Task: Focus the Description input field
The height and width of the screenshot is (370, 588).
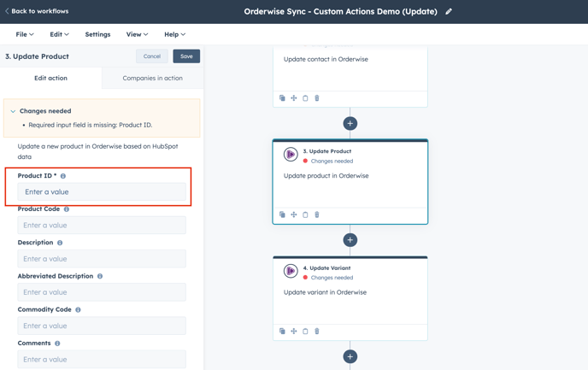Action: [102, 259]
